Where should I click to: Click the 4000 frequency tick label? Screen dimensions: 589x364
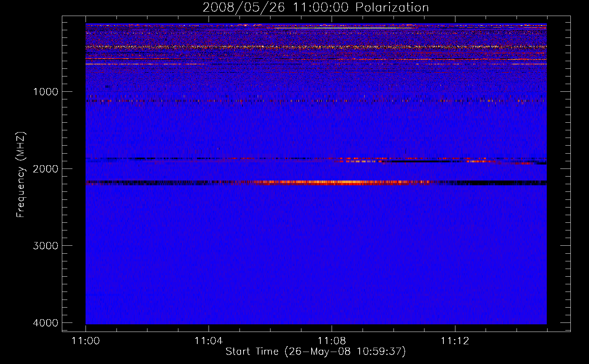point(46,323)
